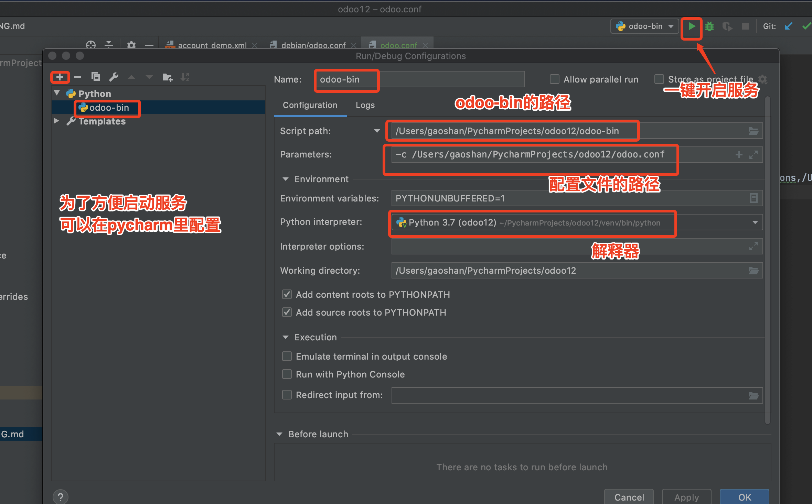812x504 pixels.
Task: Enable Allow parallel run checkbox
Action: pyautogui.click(x=554, y=79)
